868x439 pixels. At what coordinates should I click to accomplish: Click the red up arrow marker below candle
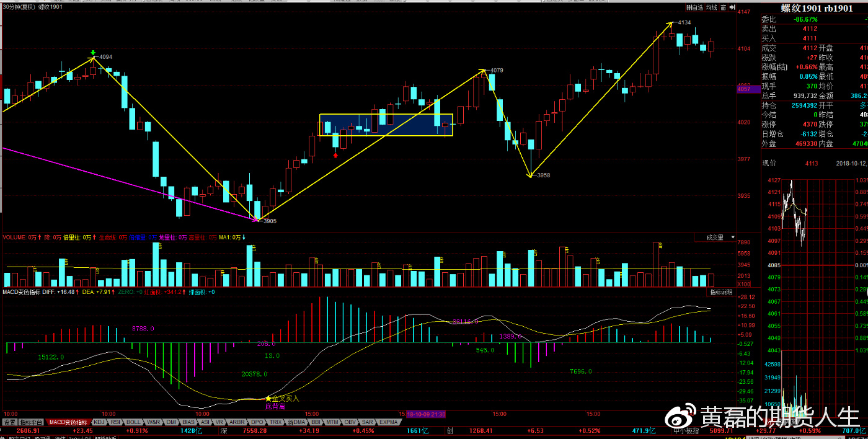(335, 155)
